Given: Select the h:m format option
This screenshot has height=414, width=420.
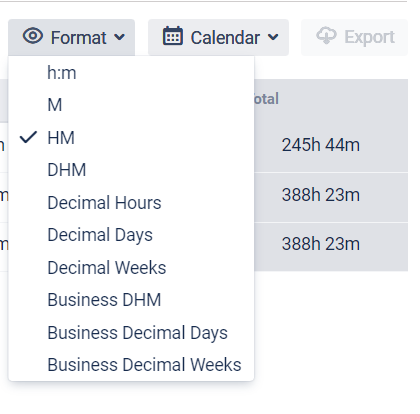Looking at the screenshot, I should coord(131,73).
